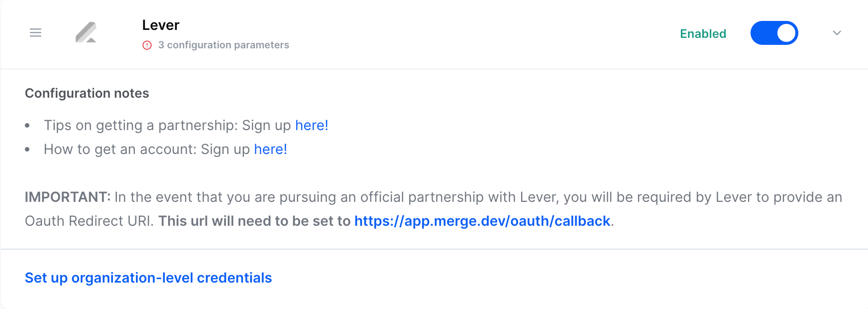
Task: Collapse the Lever panel with the chevron
Action: click(x=837, y=33)
